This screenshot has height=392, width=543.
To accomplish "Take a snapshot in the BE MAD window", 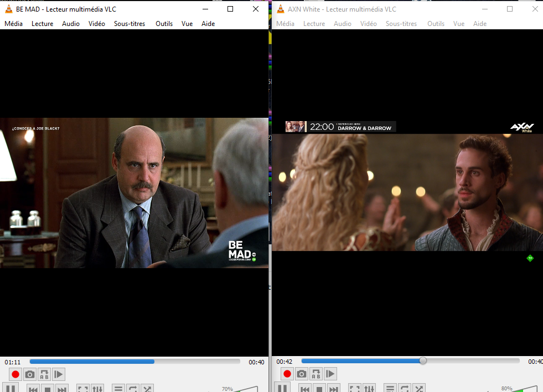I will pos(30,374).
